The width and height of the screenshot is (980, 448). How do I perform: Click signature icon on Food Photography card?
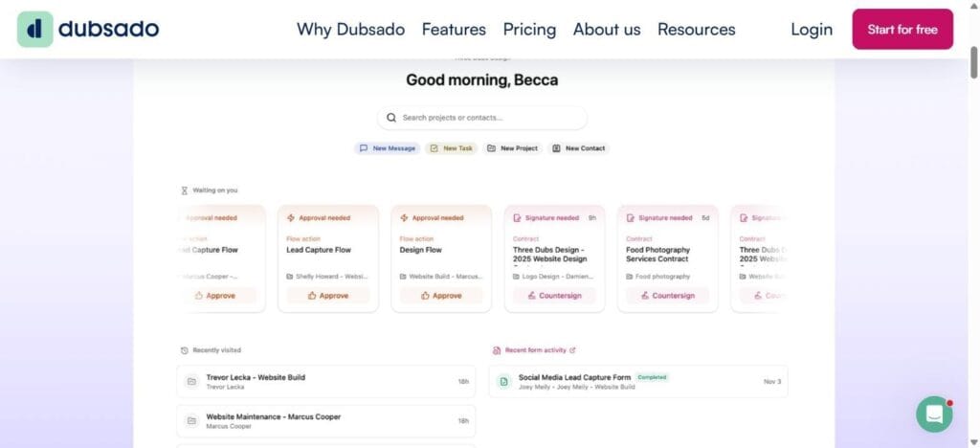point(630,218)
